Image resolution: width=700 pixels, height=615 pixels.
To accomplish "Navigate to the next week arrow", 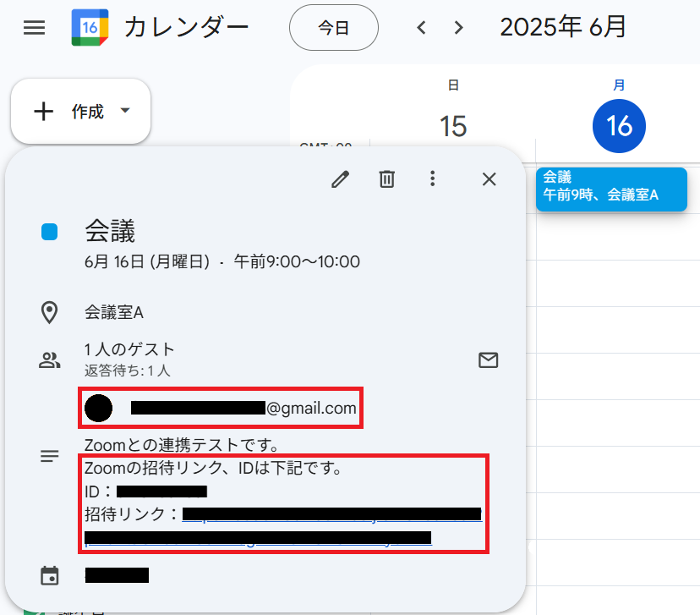I will [x=458, y=28].
